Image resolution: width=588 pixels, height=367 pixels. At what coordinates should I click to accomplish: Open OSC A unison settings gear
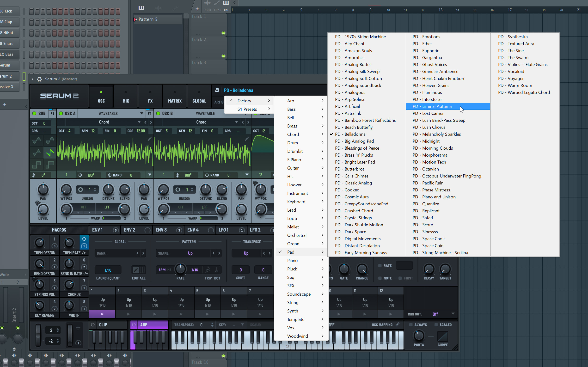coord(80,189)
